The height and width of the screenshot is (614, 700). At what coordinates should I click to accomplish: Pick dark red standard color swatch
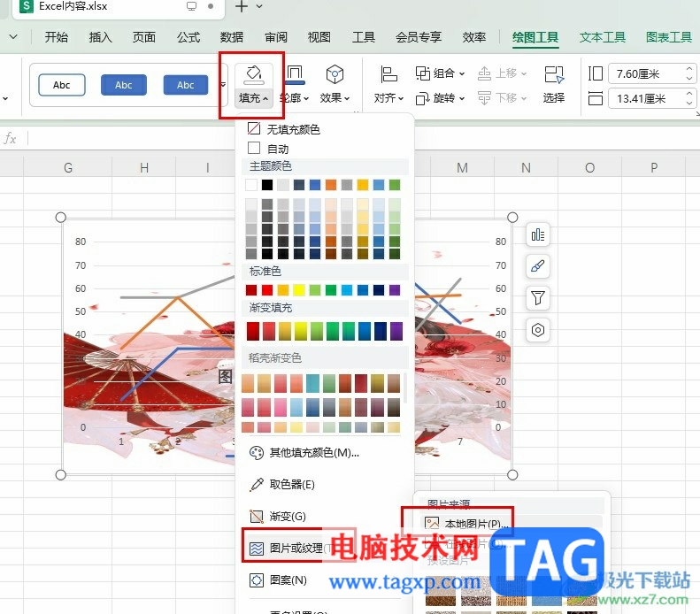[251, 290]
